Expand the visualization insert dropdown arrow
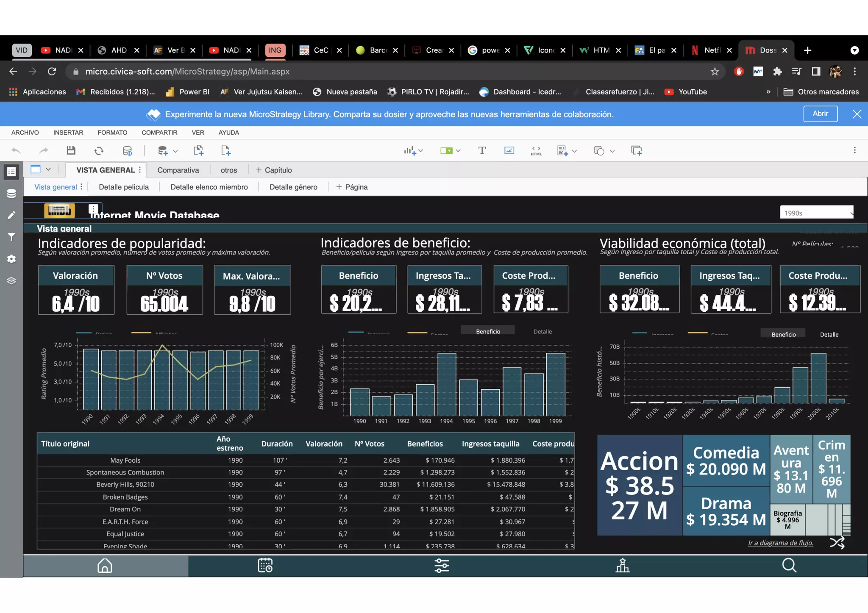This screenshot has width=868, height=613. coord(421,151)
